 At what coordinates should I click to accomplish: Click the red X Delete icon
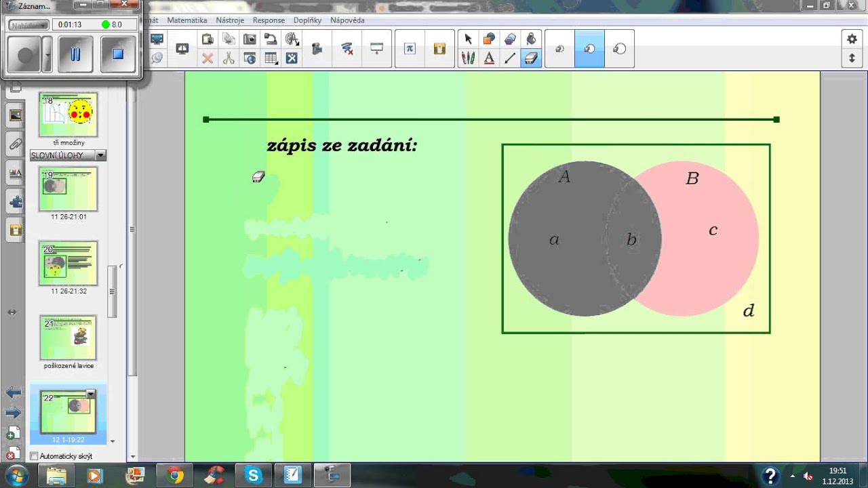pyautogui.click(x=208, y=58)
